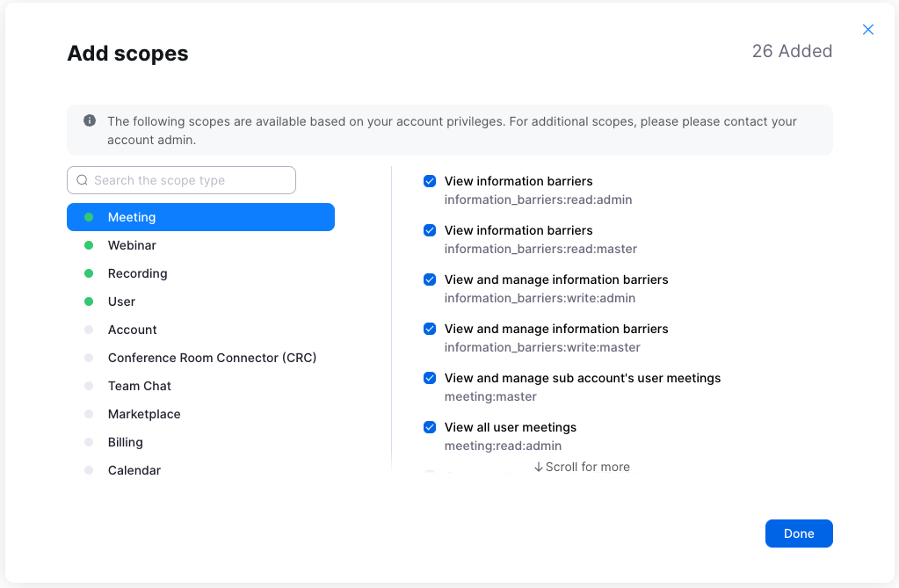Click the info icon in the notice banner
The width and height of the screenshot is (899, 588).
90,121
